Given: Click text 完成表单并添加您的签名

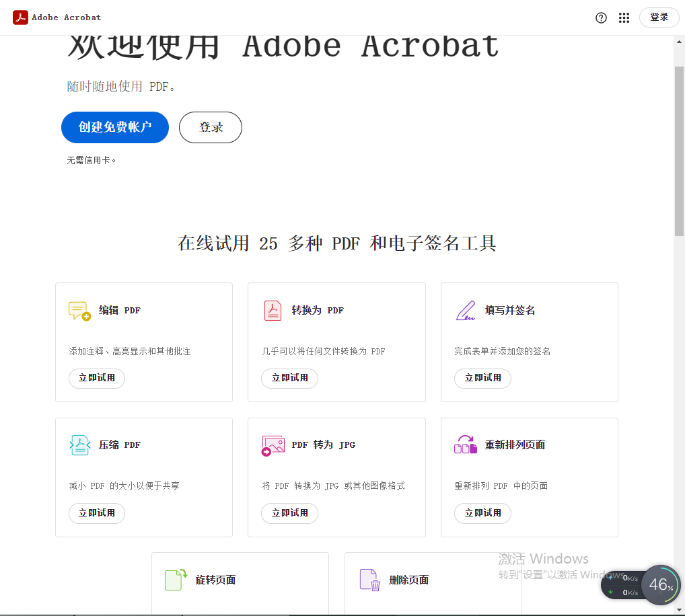Looking at the screenshot, I should (x=503, y=352).
